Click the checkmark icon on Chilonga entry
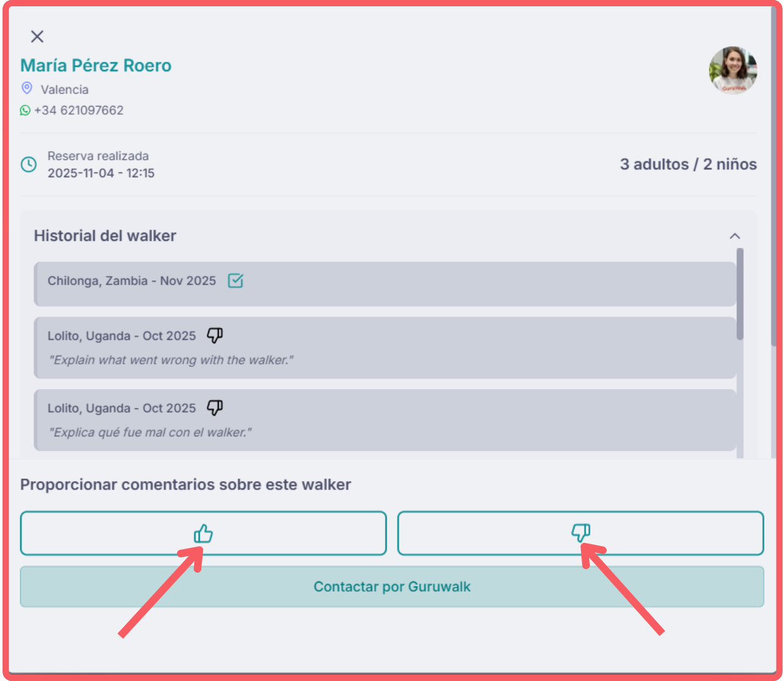Screen dimensions: 784x681 [235, 281]
